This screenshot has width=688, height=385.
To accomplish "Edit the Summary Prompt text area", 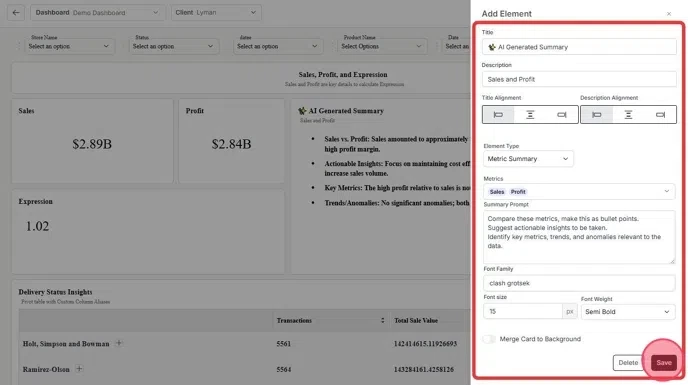I will (579, 237).
